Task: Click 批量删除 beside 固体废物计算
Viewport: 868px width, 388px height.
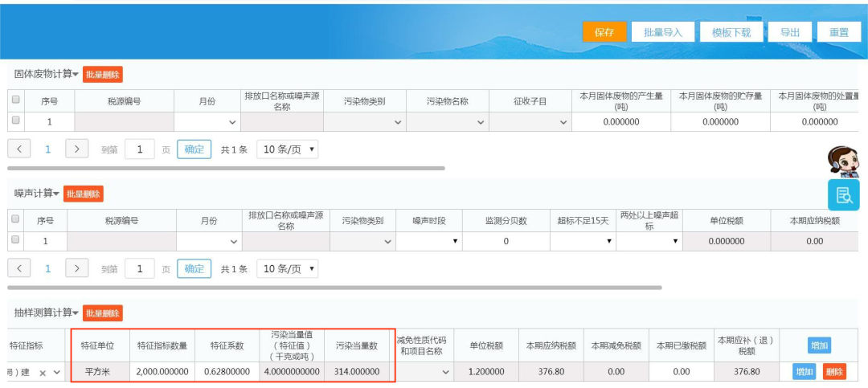Action: pos(102,74)
